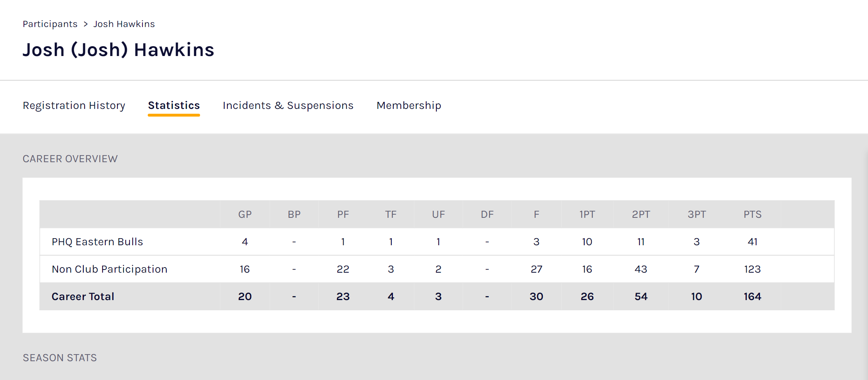Click the PTS column header
Image resolution: width=868 pixels, height=380 pixels.
[x=752, y=214]
